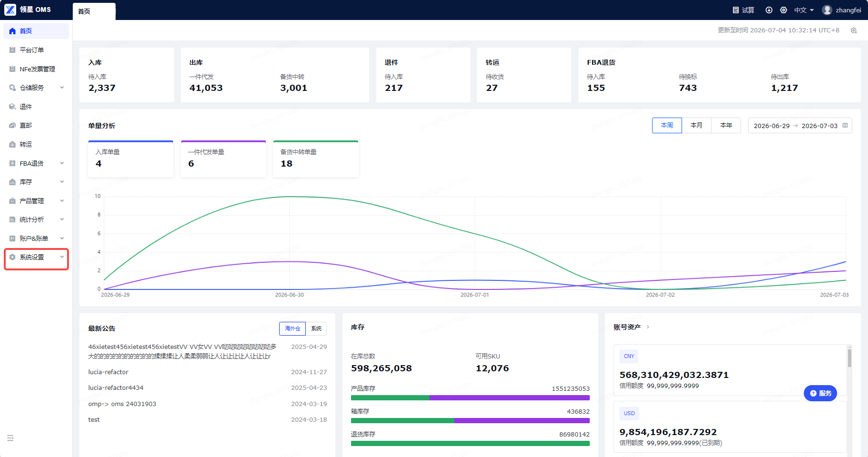Select the 一件代发单量 chart card
868x457 pixels.
tap(224, 159)
